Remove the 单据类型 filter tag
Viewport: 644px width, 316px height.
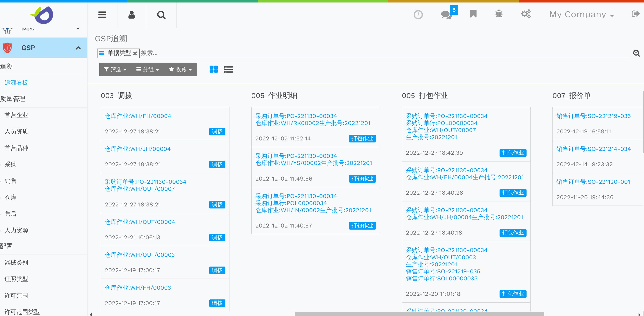coord(135,53)
